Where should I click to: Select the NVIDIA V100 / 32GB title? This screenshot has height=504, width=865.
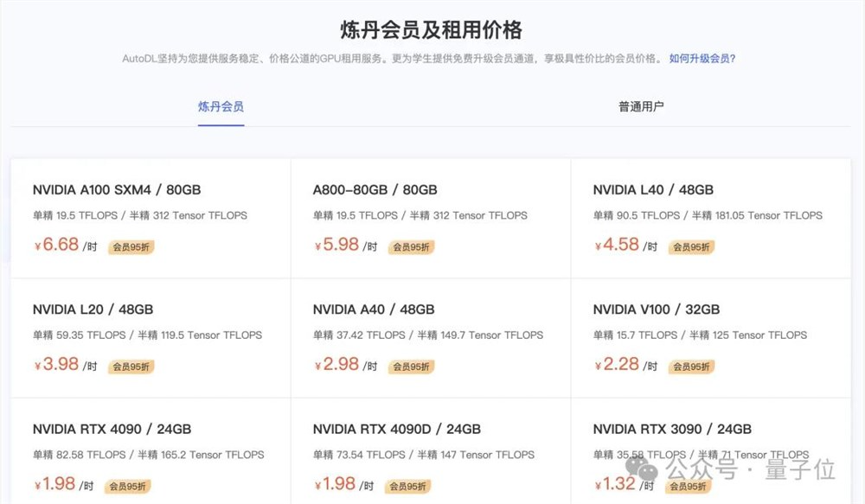[x=657, y=309]
